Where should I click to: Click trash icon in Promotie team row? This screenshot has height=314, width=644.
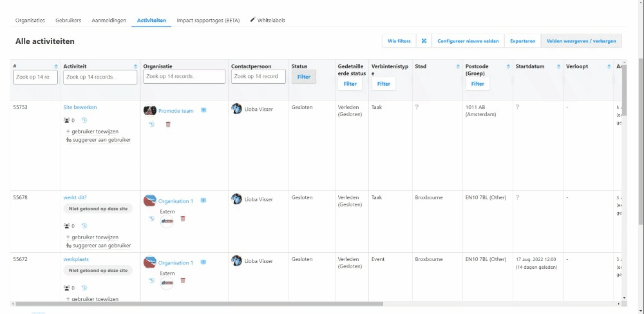click(168, 124)
